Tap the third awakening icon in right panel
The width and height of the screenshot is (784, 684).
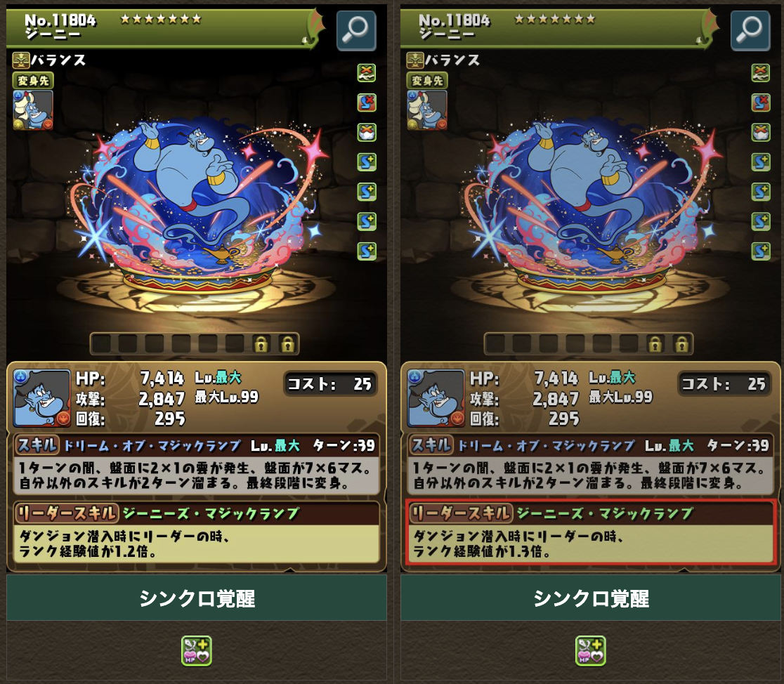point(761,133)
